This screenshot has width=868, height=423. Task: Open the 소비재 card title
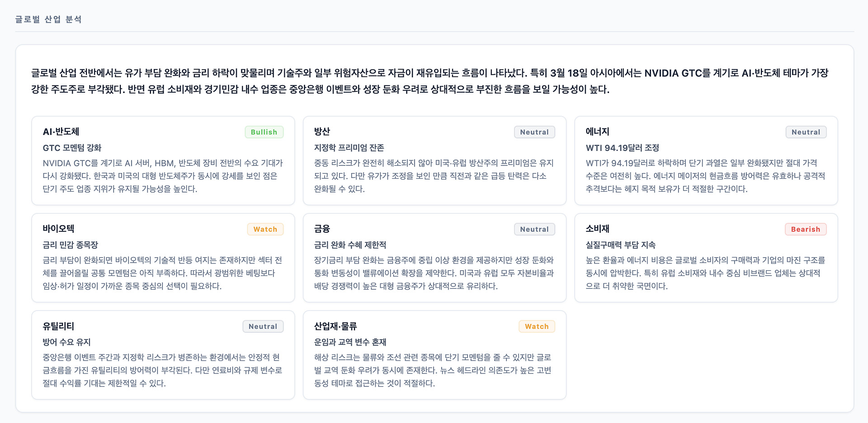coord(597,229)
